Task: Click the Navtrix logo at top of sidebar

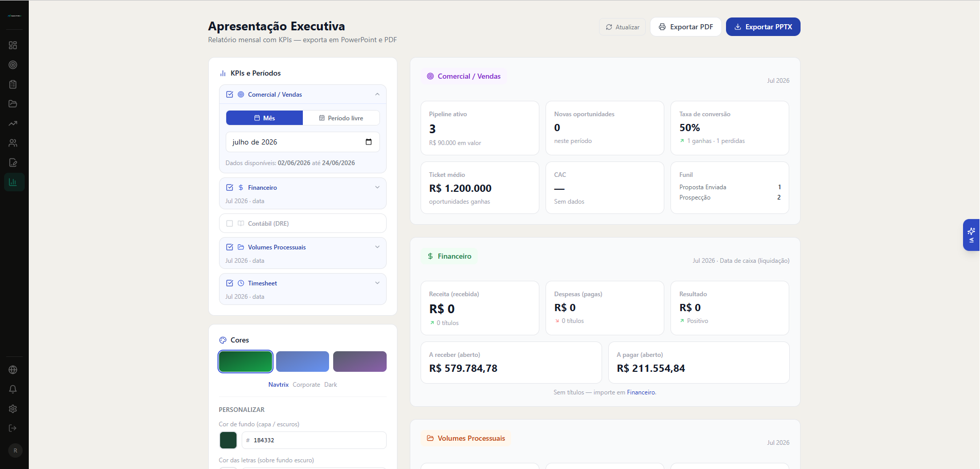Action: [14, 16]
